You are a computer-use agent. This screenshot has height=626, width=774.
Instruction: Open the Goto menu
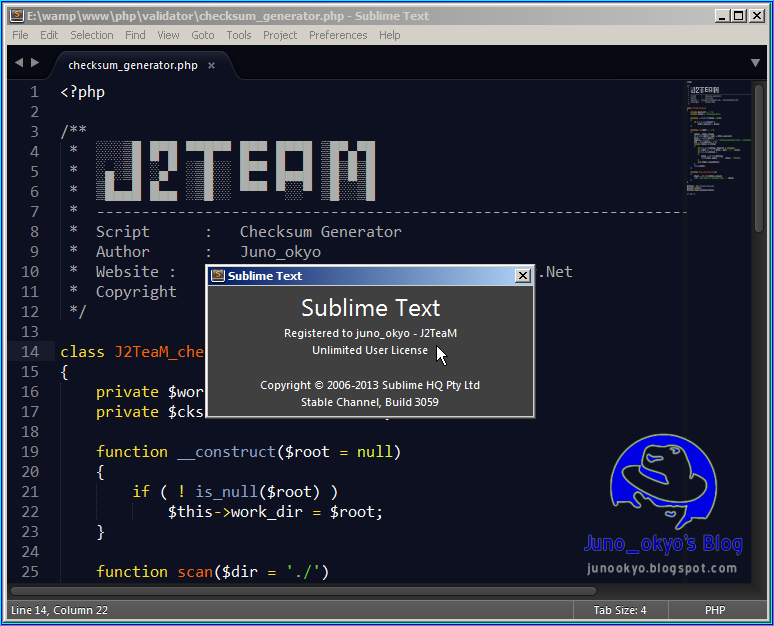203,35
